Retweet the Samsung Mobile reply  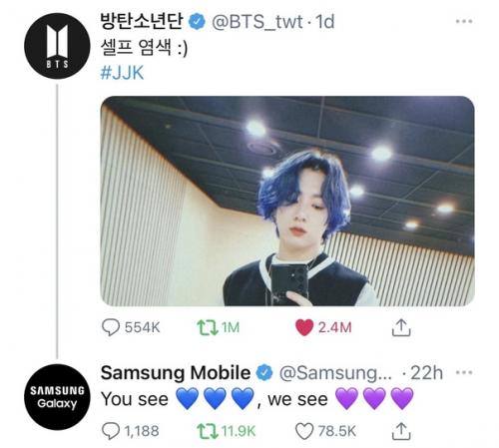click(208, 431)
